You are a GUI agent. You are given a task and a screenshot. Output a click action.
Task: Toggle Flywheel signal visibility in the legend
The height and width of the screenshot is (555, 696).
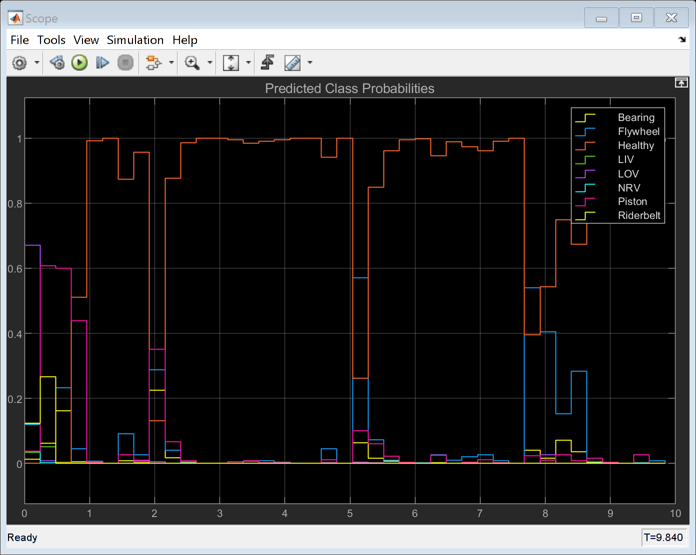tap(638, 132)
